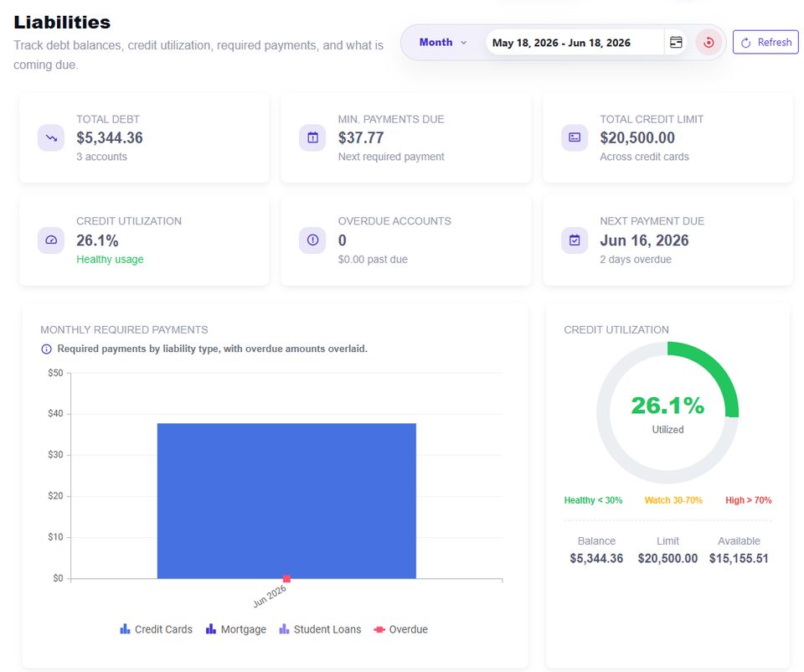
Task: Select the $37.77 minimum payment value
Action: click(x=361, y=138)
